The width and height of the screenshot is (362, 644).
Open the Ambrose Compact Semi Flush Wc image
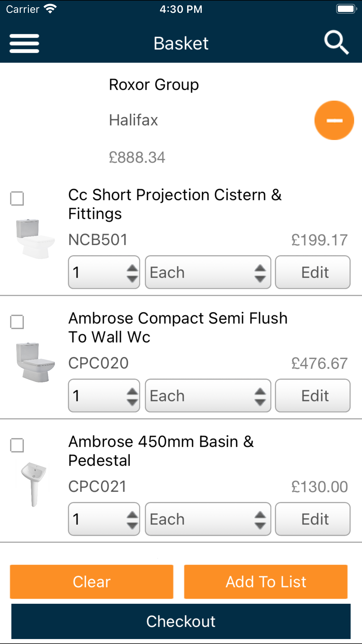(35, 362)
